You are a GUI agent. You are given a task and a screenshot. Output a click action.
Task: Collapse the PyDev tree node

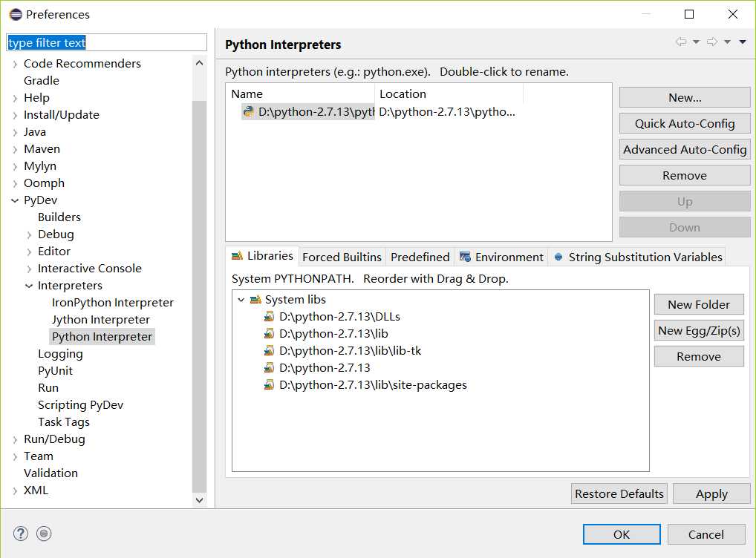pyautogui.click(x=15, y=200)
